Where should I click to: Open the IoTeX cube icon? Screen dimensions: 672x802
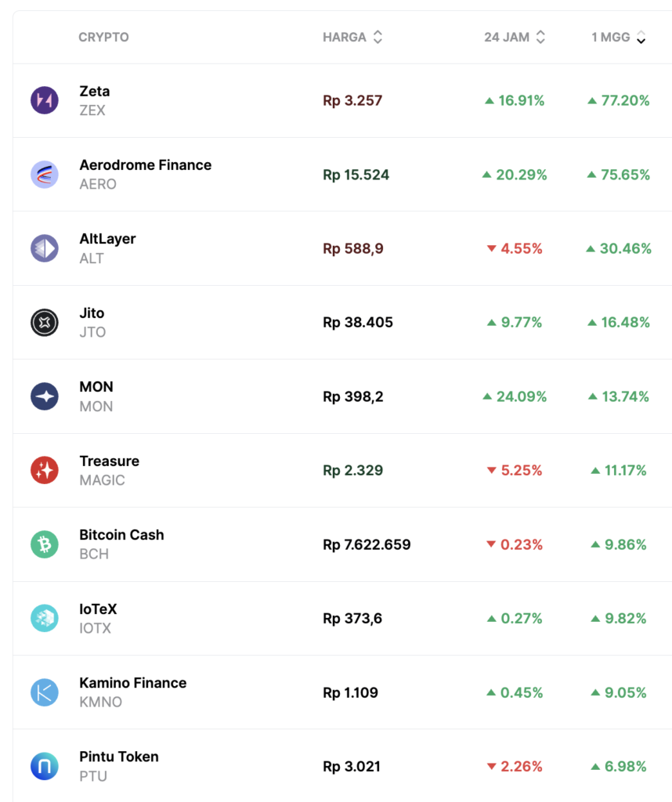point(45,618)
